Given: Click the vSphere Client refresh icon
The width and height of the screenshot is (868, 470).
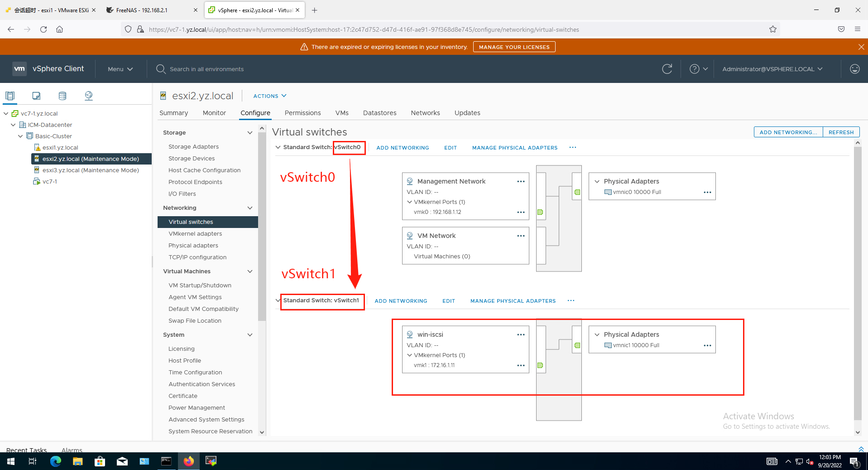Looking at the screenshot, I should click(x=667, y=68).
